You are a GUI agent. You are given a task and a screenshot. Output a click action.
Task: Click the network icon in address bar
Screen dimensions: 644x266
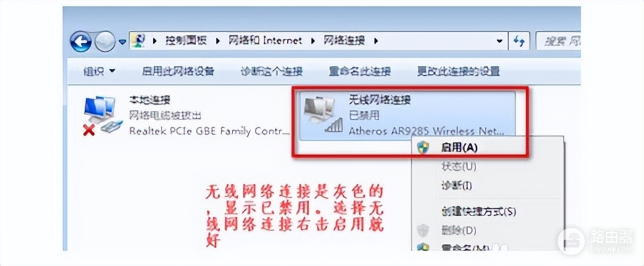coord(139,41)
